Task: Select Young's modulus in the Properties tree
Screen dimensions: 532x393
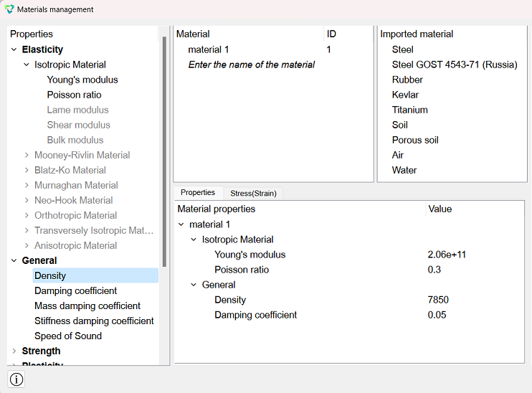Action: pyautogui.click(x=82, y=80)
